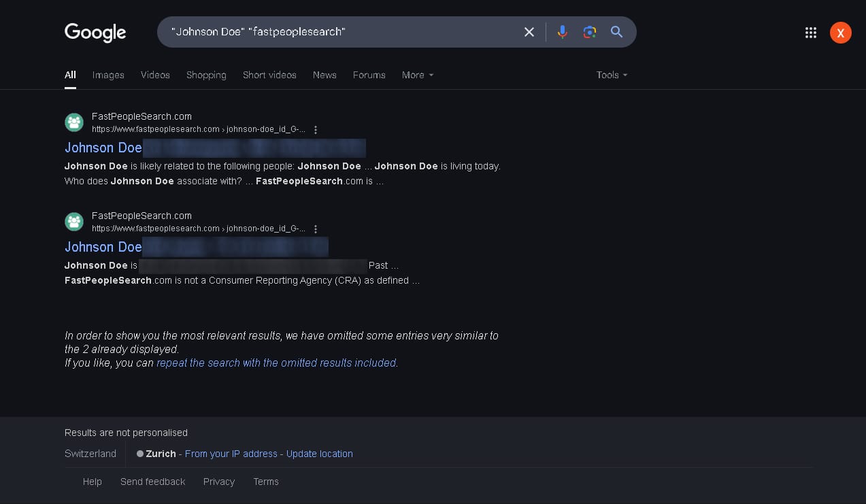Click the second result's fastpeoplesearch URL breadcrumb

pos(199,229)
